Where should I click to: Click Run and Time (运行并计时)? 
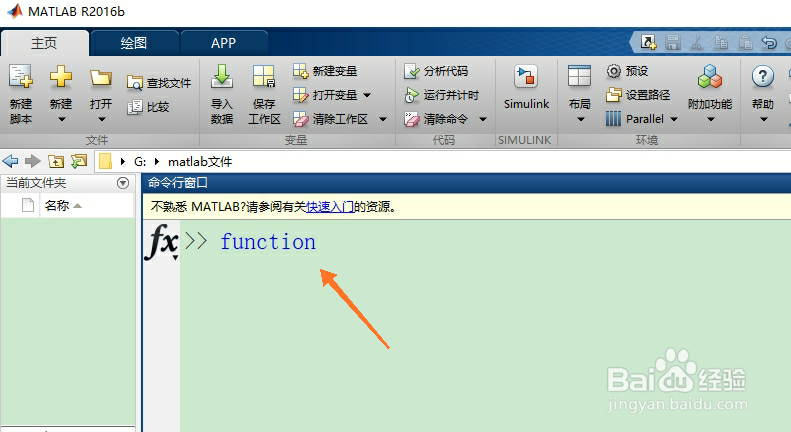[x=441, y=94]
